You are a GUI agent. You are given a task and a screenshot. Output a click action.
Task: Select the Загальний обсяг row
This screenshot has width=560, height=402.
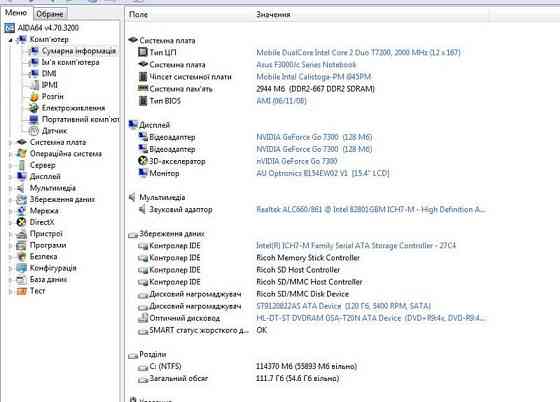coord(238,378)
